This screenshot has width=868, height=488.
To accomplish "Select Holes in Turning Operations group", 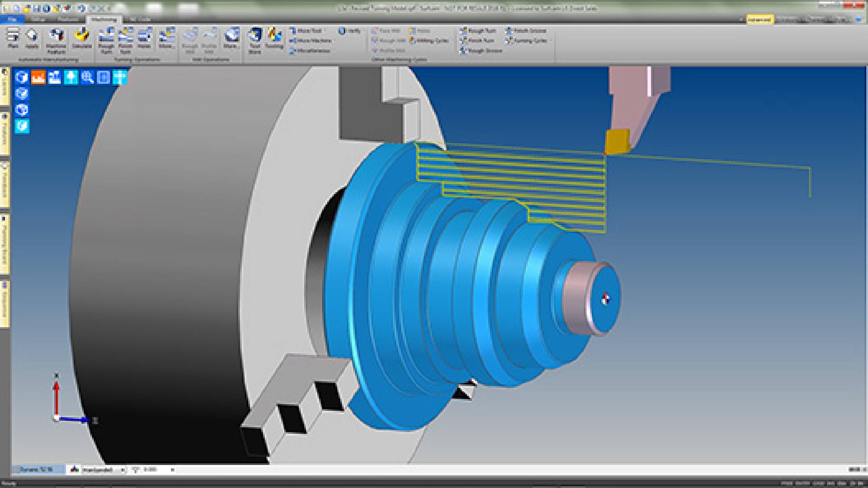I will click(145, 38).
